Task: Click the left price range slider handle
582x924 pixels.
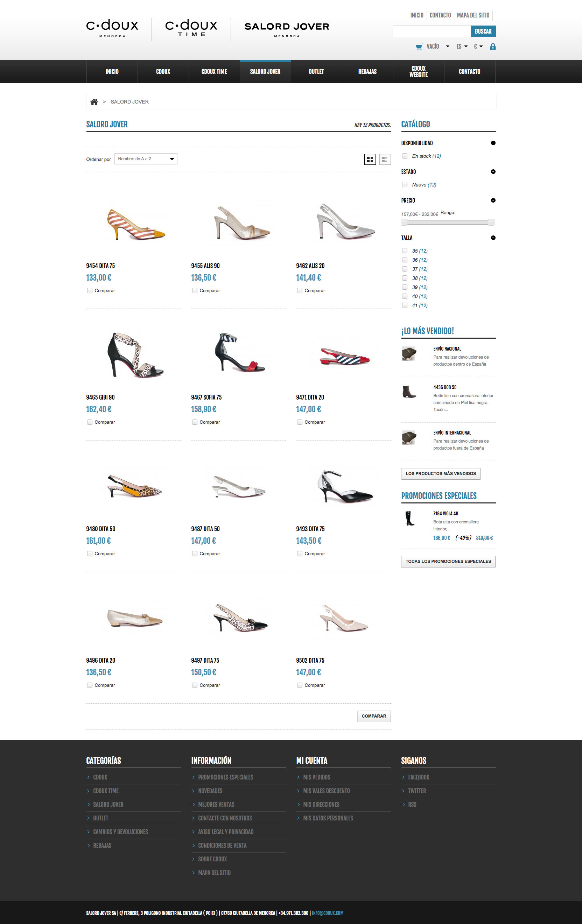Action: (404, 222)
